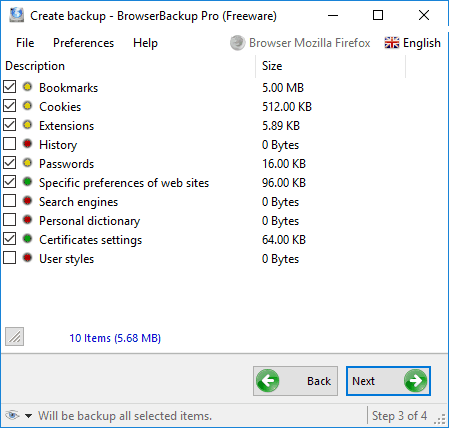Screen dimensions: 449x428
Task: Open the Preferences menu
Action: [x=83, y=43]
